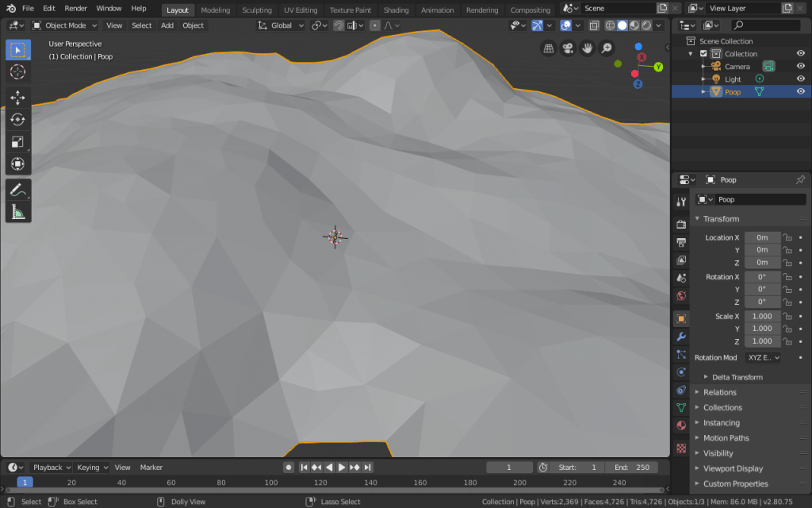This screenshot has height=508, width=812.
Task: Enable rendered viewport shading
Action: tap(646, 25)
